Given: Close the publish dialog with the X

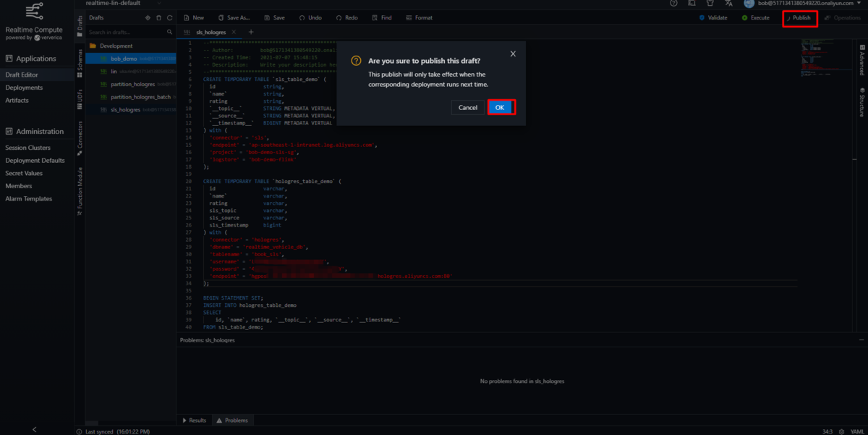Looking at the screenshot, I should (x=513, y=54).
